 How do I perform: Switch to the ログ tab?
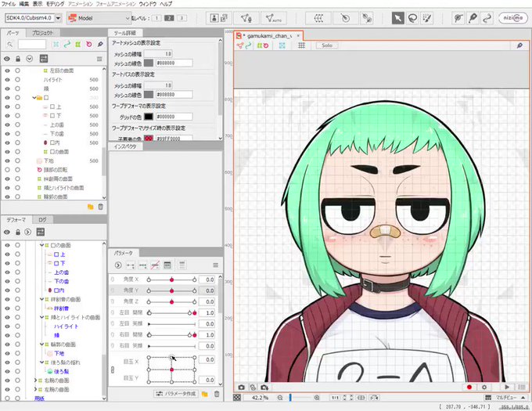pyautogui.click(x=42, y=220)
